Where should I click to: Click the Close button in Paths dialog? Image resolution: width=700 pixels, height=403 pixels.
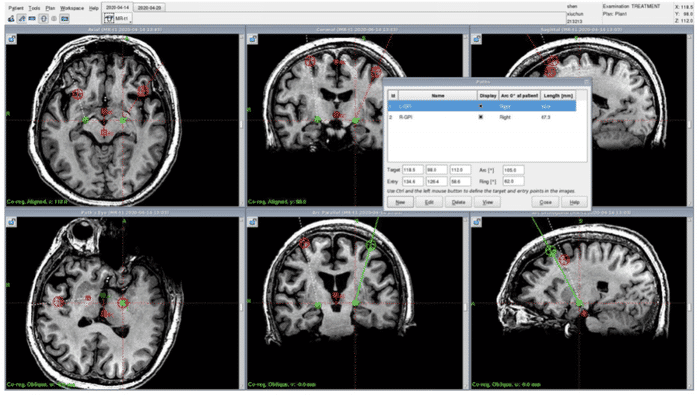pos(543,202)
